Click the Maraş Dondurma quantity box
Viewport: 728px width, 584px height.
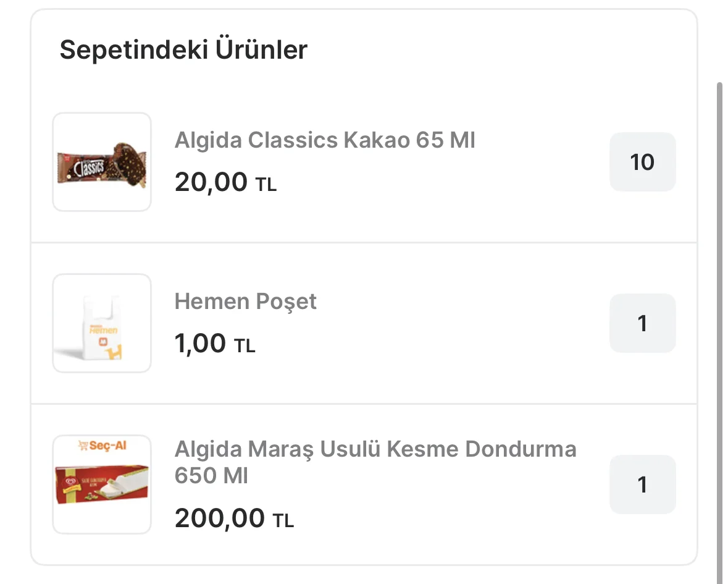click(x=642, y=485)
